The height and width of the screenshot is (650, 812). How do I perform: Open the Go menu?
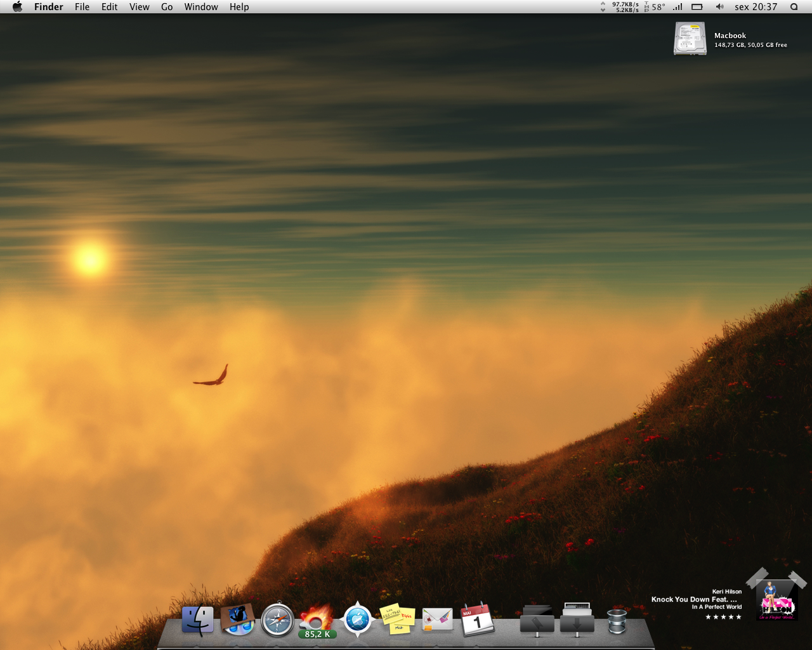click(x=167, y=7)
